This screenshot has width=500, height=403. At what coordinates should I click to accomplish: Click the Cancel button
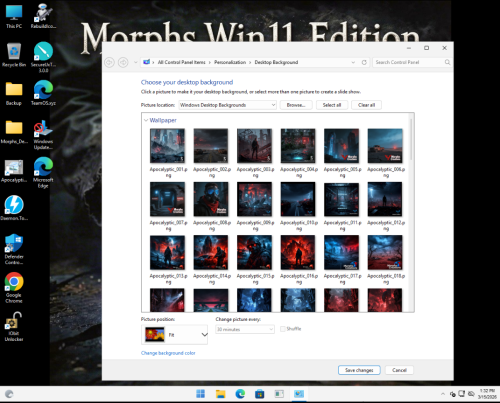click(399, 370)
